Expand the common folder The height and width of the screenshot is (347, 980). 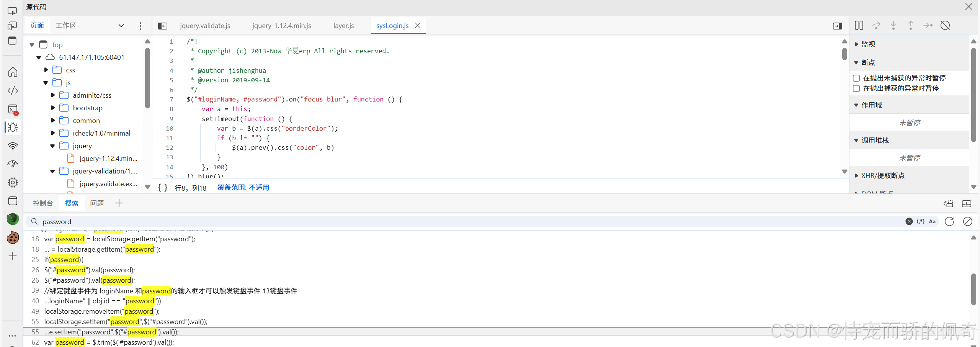click(53, 121)
